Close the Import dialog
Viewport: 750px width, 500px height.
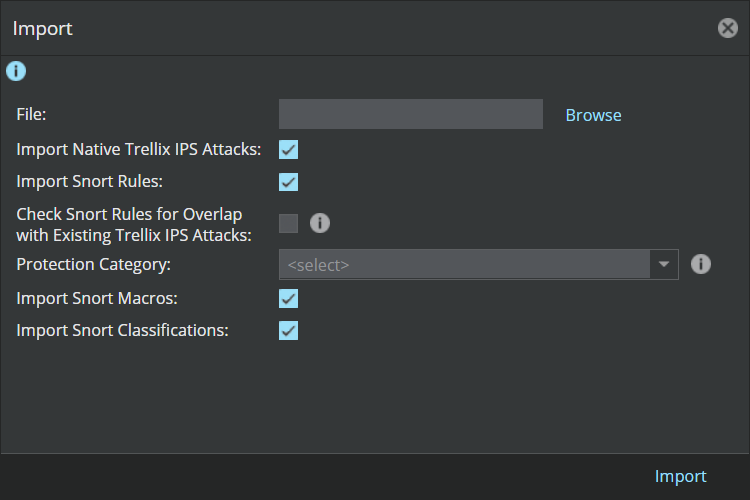point(728,28)
